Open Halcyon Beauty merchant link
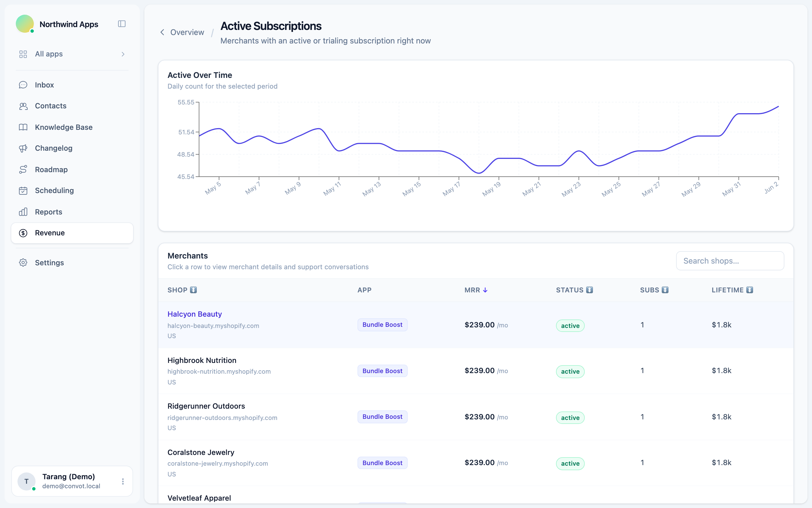 (195, 314)
